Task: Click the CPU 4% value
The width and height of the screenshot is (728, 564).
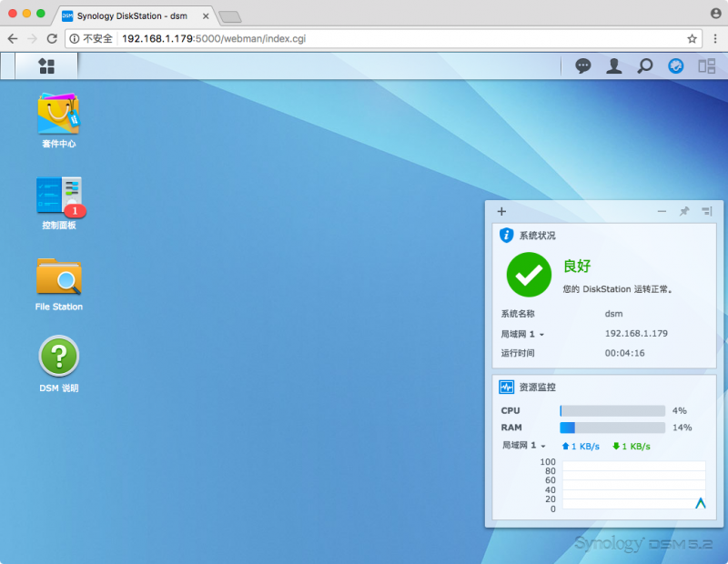Action: (x=679, y=411)
